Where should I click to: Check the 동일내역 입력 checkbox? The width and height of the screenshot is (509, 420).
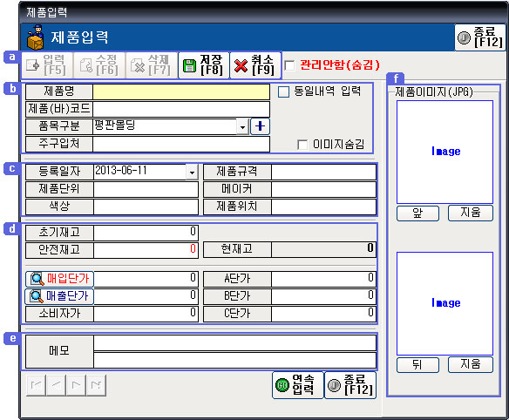pyautogui.click(x=283, y=91)
